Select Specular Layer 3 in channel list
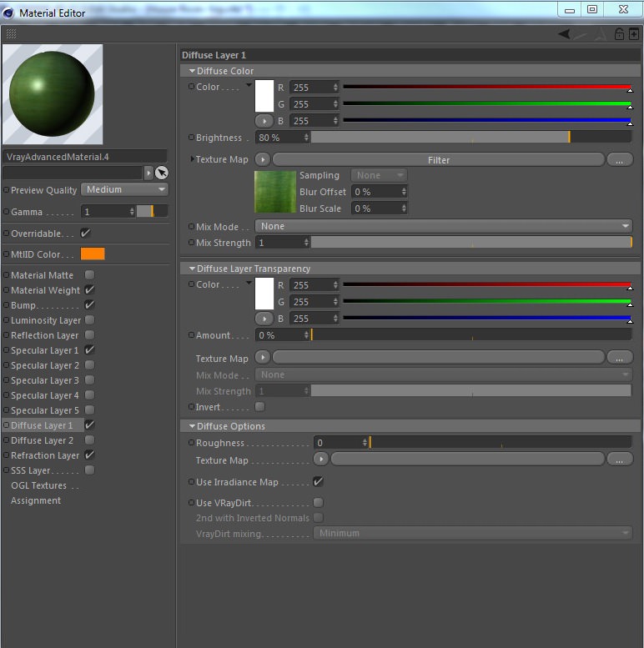 pos(45,380)
